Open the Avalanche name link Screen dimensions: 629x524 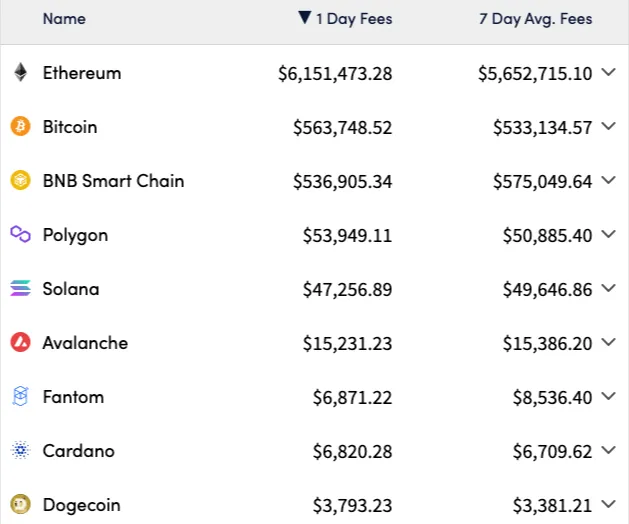(x=85, y=343)
